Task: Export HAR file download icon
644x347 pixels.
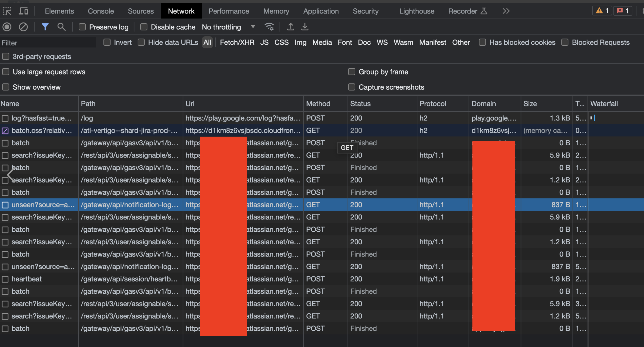Action: point(305,27)
